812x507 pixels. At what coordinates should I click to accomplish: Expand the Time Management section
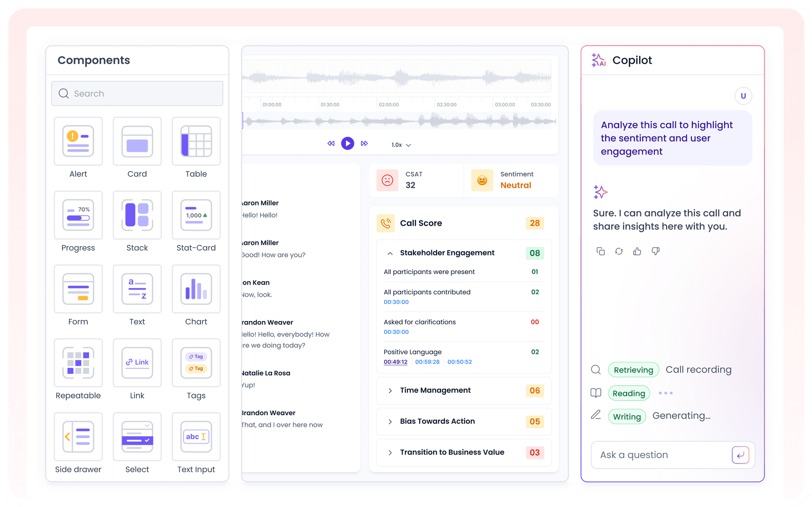pyautogui.click(x=390, y=391)
